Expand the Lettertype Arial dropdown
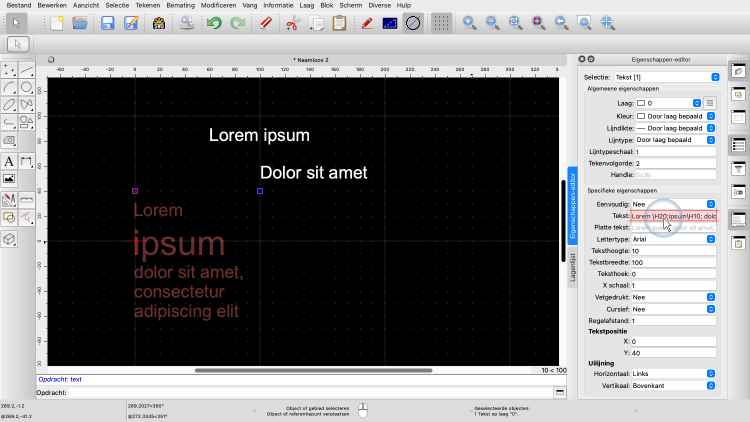Viewport: 750px width, 422px height. tap(673, 239)
